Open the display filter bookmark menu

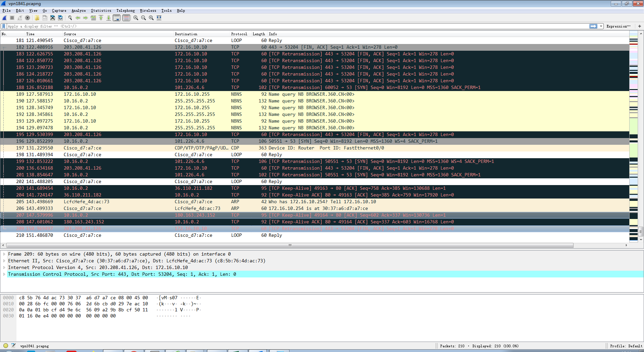(x=4, y=26)
